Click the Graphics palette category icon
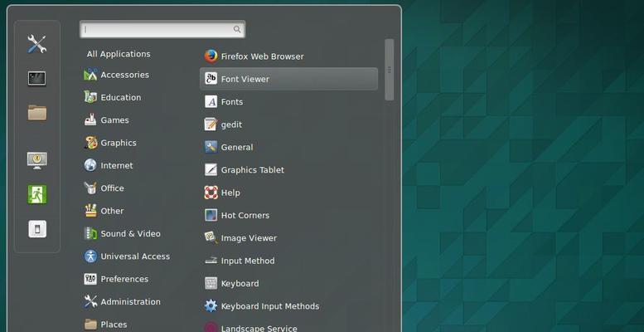 pos(90,143)
